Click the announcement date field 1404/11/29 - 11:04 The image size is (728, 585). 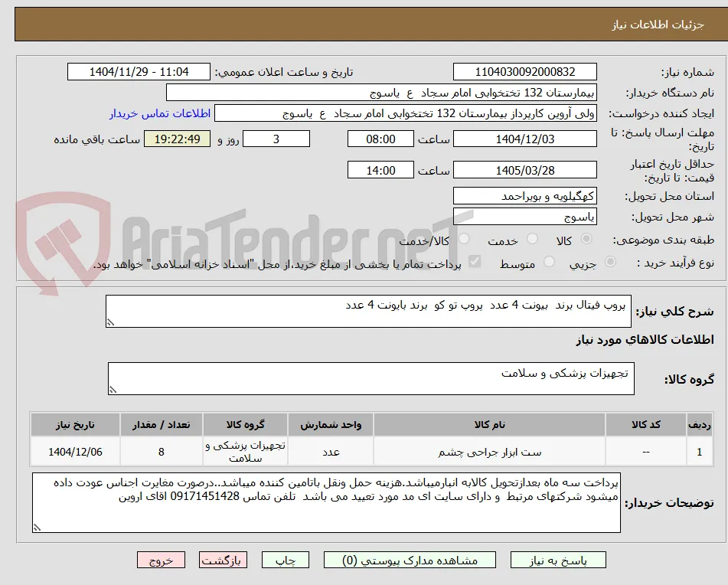pyautogui.click(x=139, y=72)
